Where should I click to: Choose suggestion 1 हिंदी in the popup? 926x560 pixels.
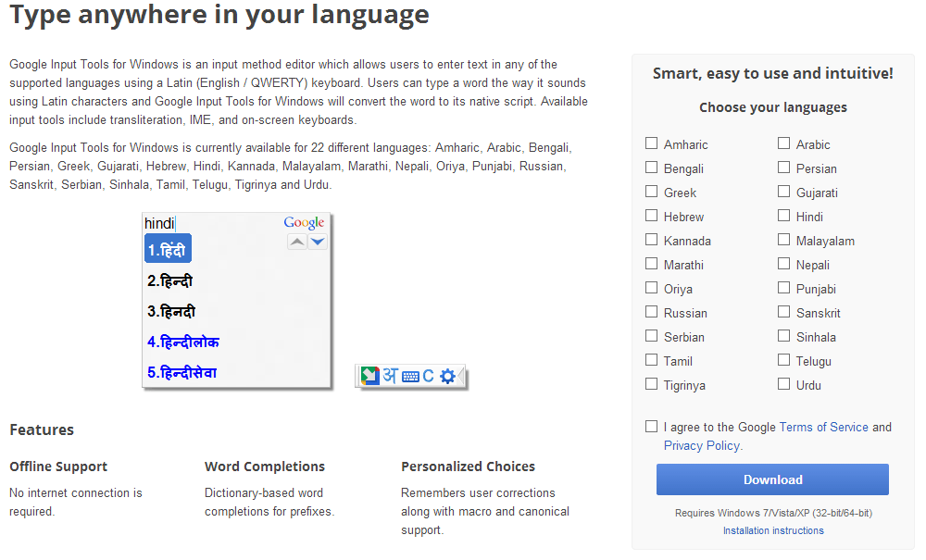click(168, 248)
